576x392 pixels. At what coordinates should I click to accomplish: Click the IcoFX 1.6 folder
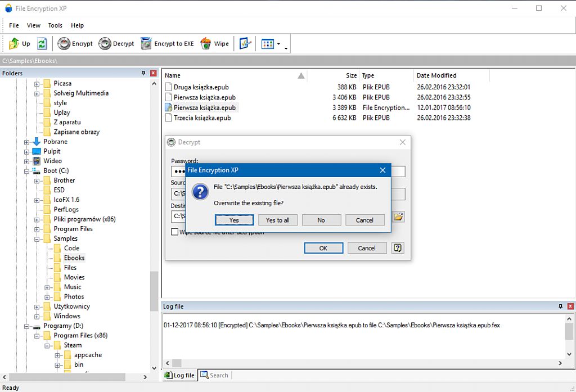(x=66, y=200)
